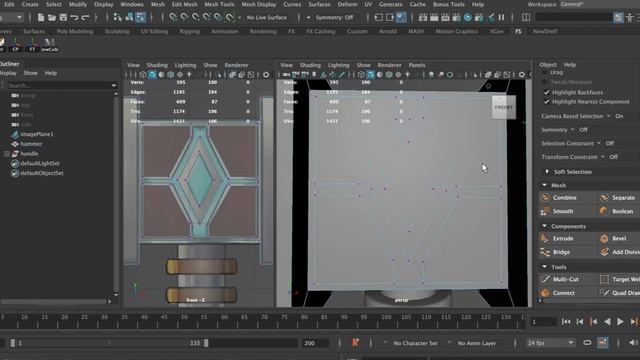Image resolution: width=640 pixels, height=360 pixels.
Task: Click the FRONT view cube face
Action: coord(504,107)
